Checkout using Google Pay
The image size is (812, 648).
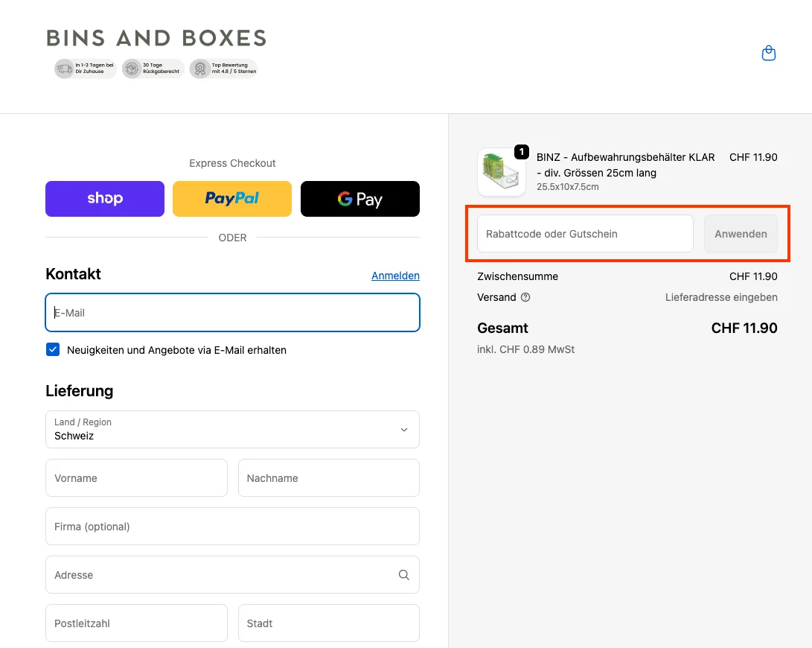[x=360, y=199]
